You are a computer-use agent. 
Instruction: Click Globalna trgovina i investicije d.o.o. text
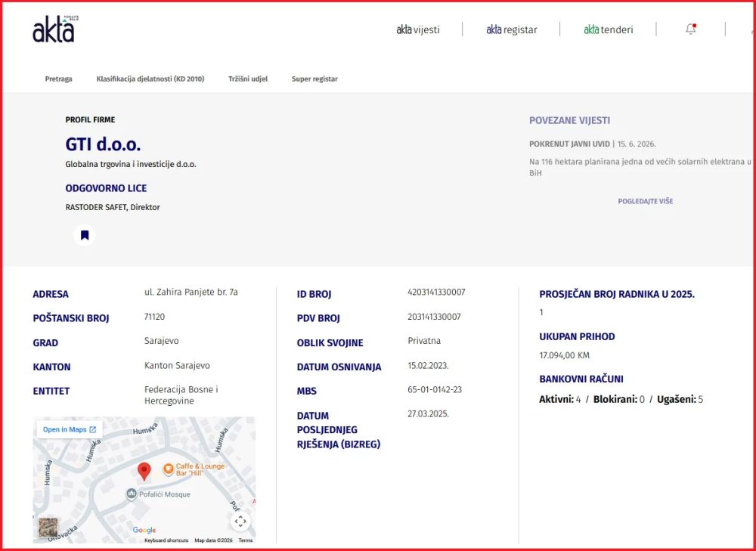tap(131, 164)
